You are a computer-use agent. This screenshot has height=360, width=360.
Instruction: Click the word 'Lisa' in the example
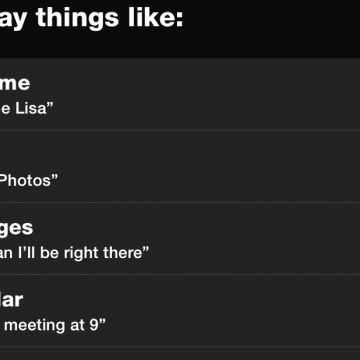tap(31, 108)
